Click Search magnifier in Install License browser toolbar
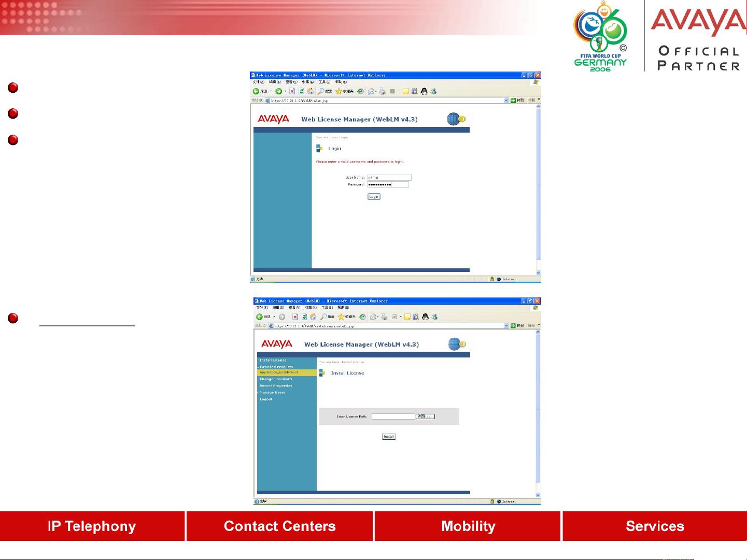 click(x=323, y=317)
